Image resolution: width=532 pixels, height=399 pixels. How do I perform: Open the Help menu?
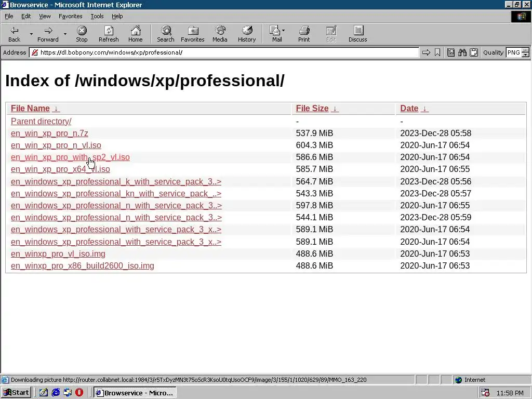click(x=117, y=16)
